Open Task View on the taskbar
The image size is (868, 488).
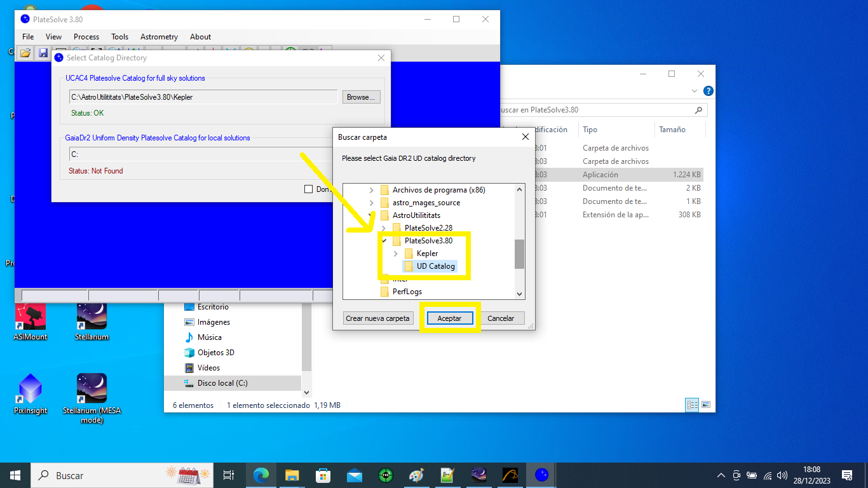coord(229,475)
